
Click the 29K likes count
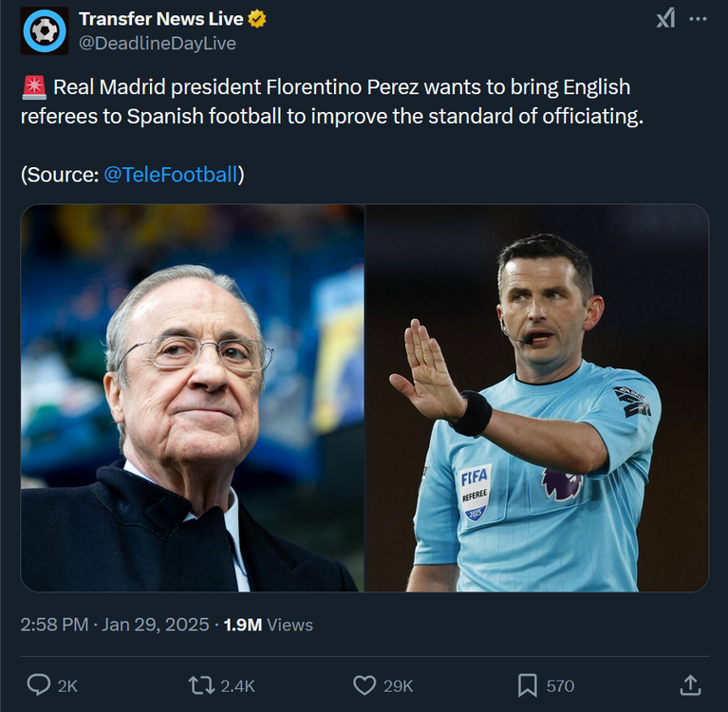[399, 686]
